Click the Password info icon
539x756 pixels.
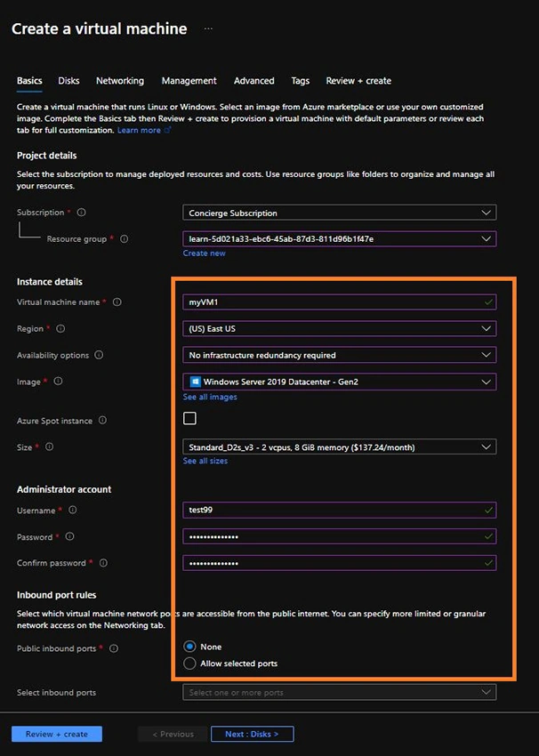69,536
